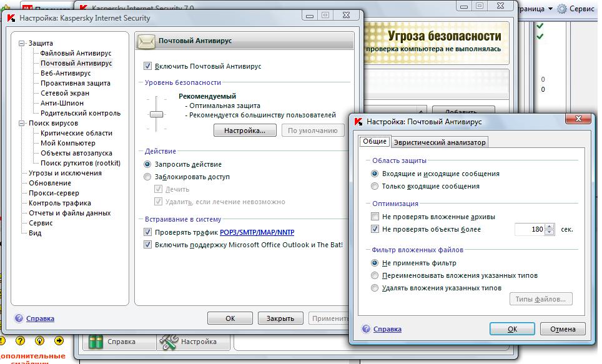Switch to Общие tab
Image resolution: width=602 pixels, height=364 pixels.
point(375,141)
